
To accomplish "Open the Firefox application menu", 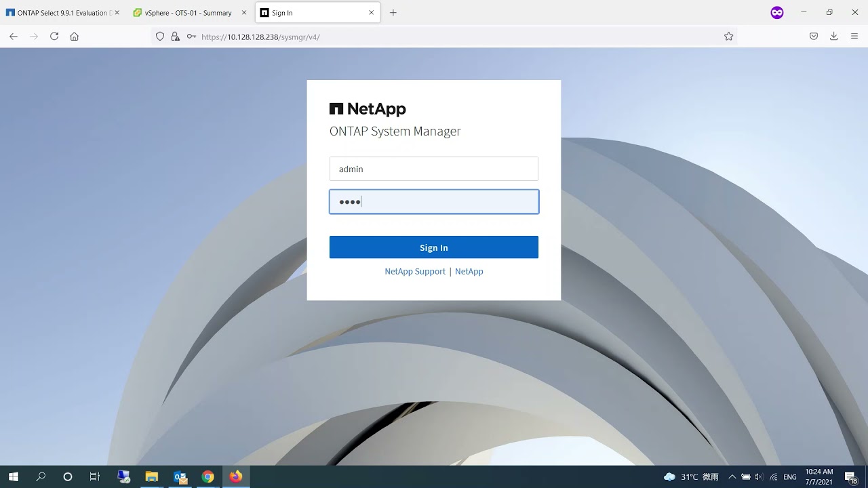I will 854,37.
